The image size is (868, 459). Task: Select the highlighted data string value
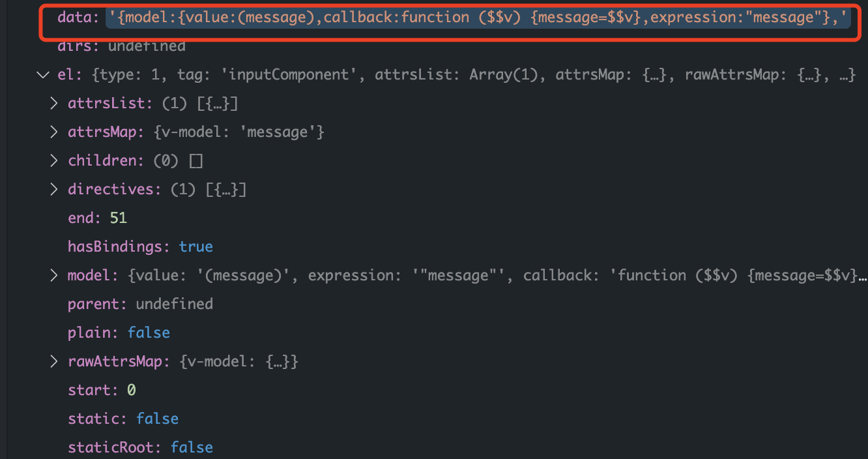coord(478,18)
